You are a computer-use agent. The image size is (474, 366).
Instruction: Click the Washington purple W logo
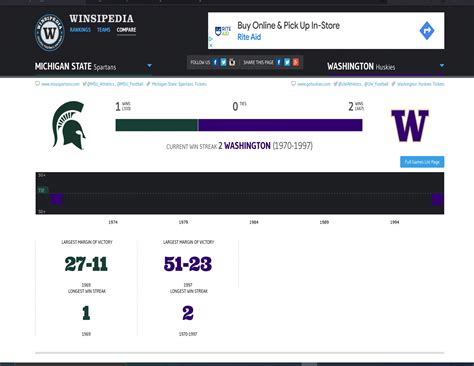(410, 126)
